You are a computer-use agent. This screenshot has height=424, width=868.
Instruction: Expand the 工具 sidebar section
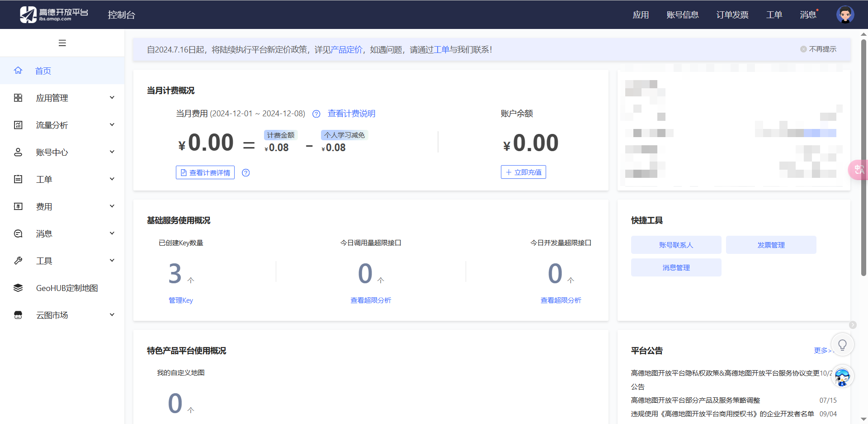tap(112, 260)
